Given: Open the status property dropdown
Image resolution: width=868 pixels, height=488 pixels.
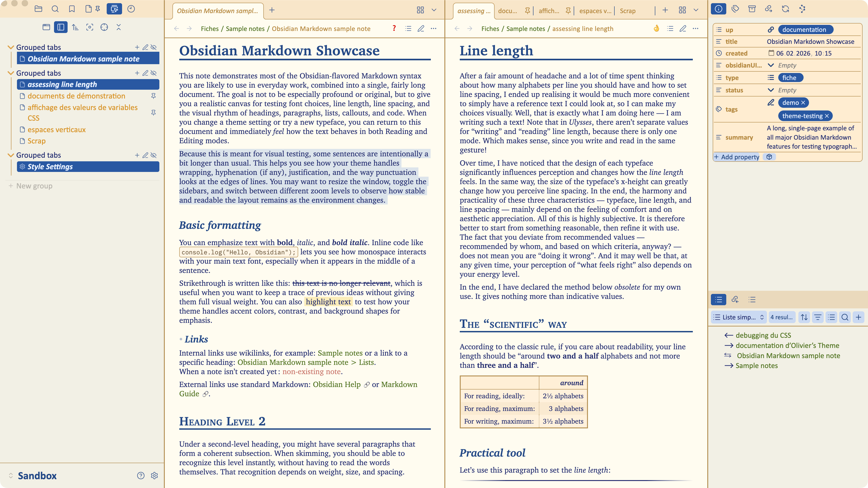Looking at the screenshot, I should (x=771, y=90).
